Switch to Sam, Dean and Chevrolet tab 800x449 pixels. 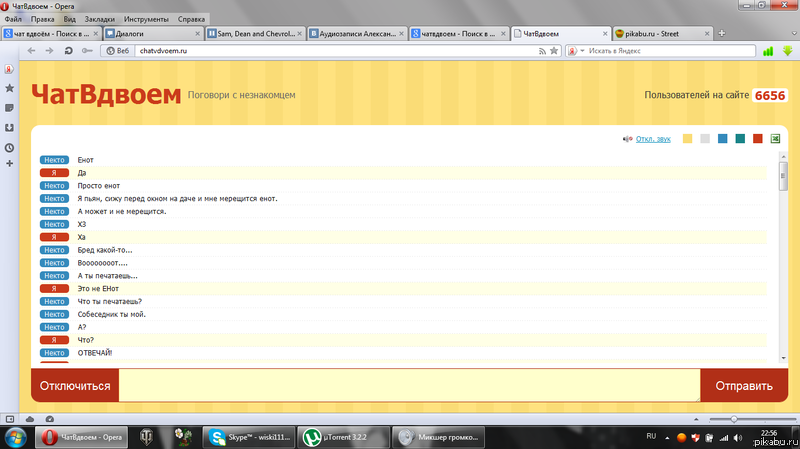(x=255, y=34)
